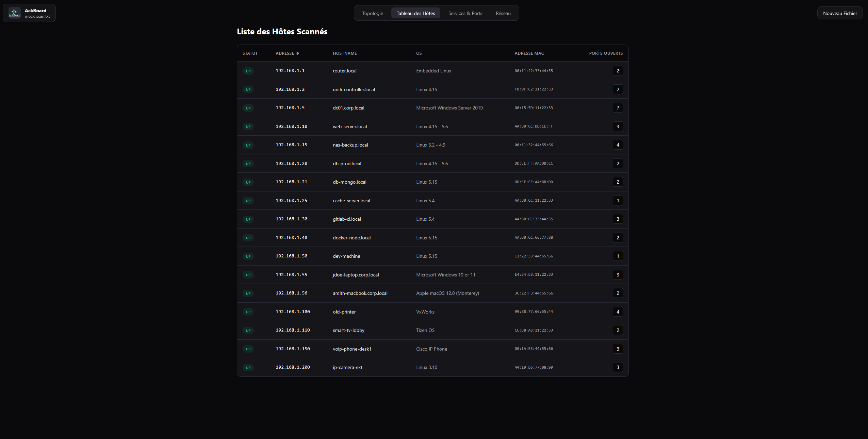This screenshot has width=868, height=439.
Task: Click hostname gitlab-ci.local
Action: [x=347, y=219]
